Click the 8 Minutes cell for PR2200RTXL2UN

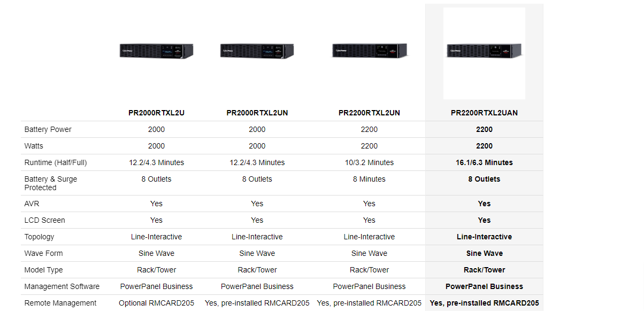tap(369, 179)
